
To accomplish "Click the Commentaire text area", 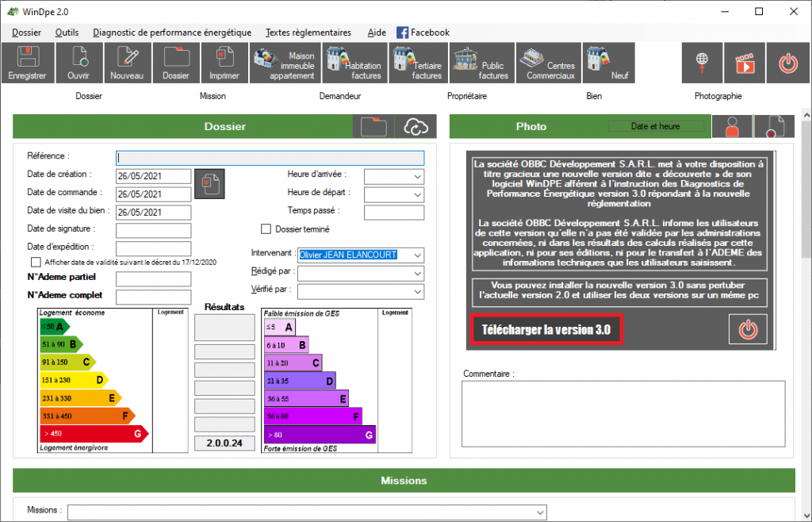I will point(623,414).
